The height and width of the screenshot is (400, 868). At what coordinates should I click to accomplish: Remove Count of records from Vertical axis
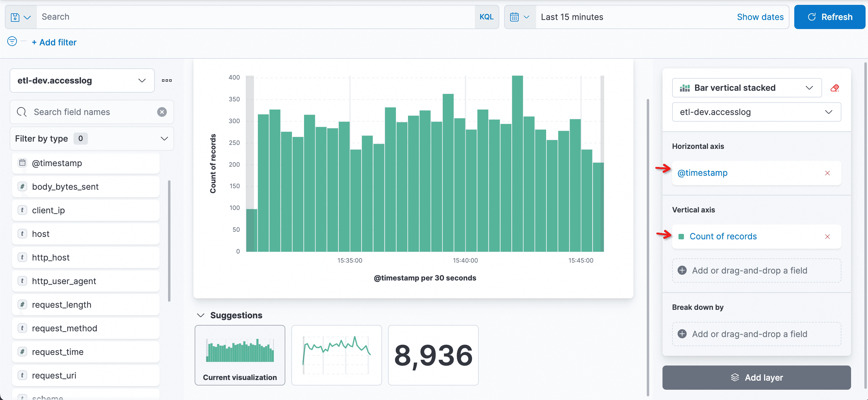827,236
